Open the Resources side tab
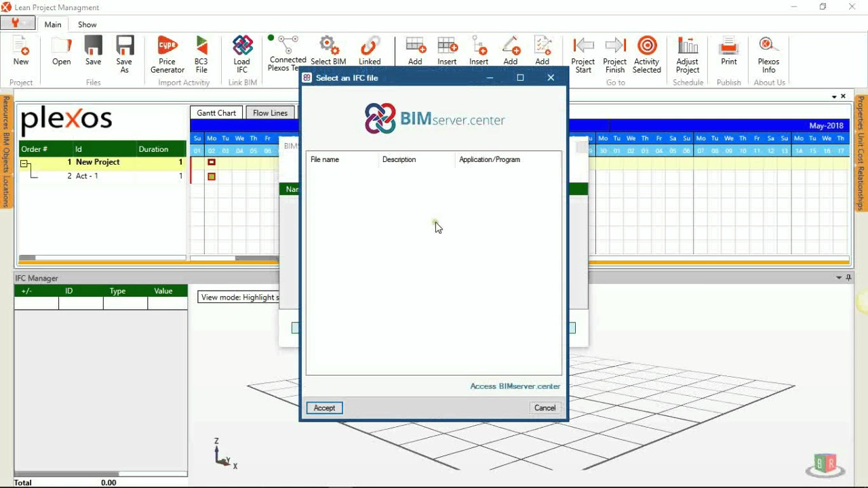The image size is (868, 488). [x=5, y=113]
